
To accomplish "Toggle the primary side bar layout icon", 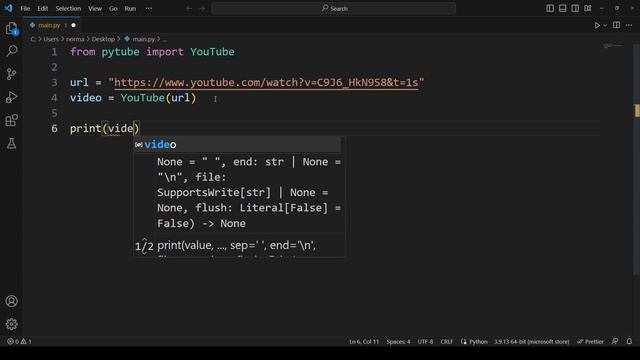I will click(550, 8).
